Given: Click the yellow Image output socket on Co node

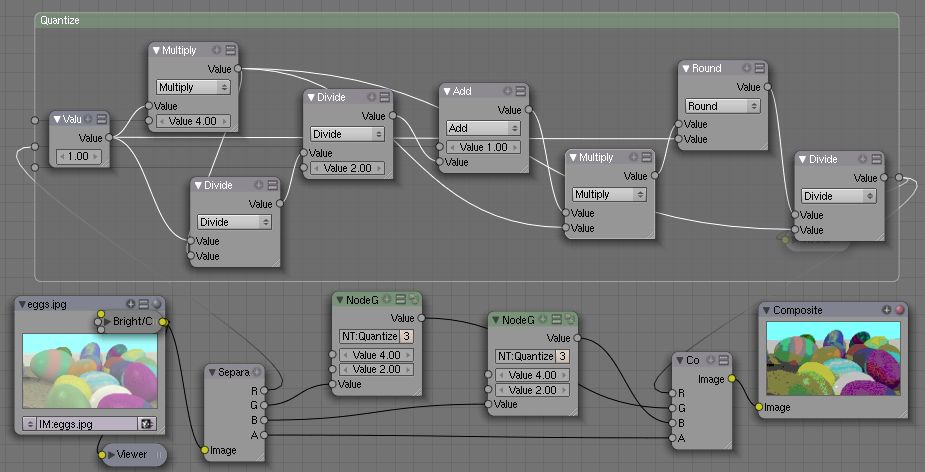Looking at the screenshot, I should [732, 378].
